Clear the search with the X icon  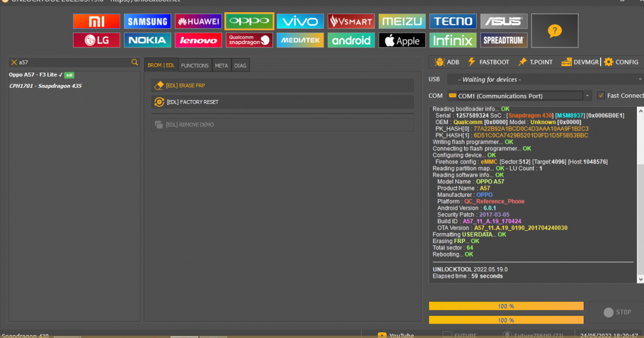14,63
